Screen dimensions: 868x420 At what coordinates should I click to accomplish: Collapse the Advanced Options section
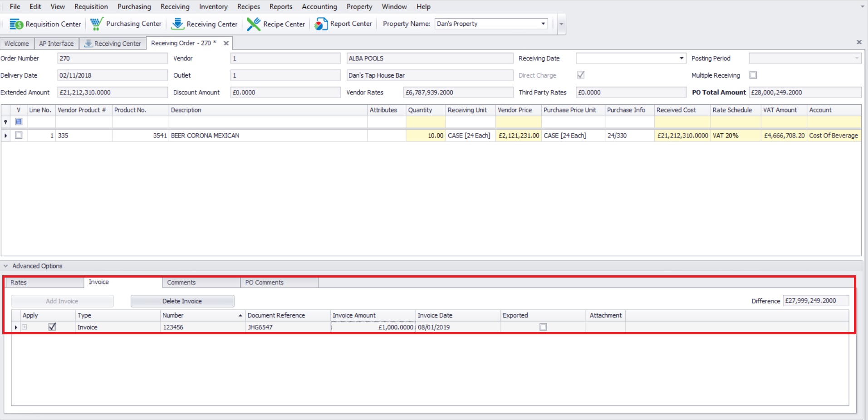coord(5,266)
